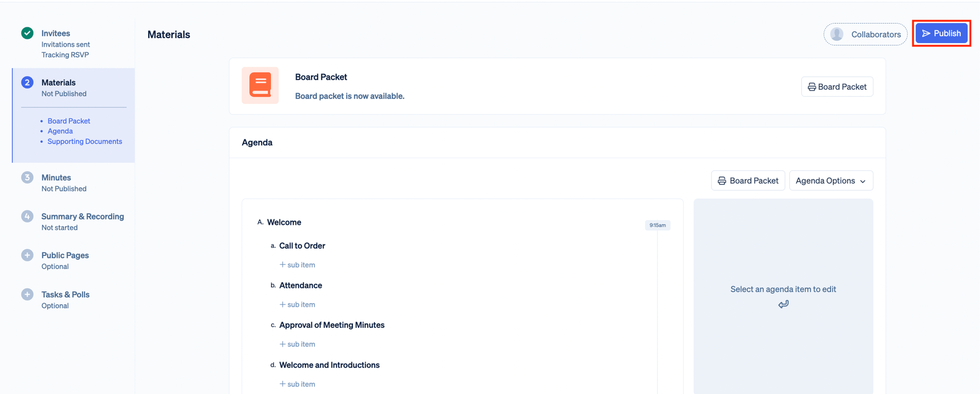Jump to Supporting Documents link

pos(85,141)
